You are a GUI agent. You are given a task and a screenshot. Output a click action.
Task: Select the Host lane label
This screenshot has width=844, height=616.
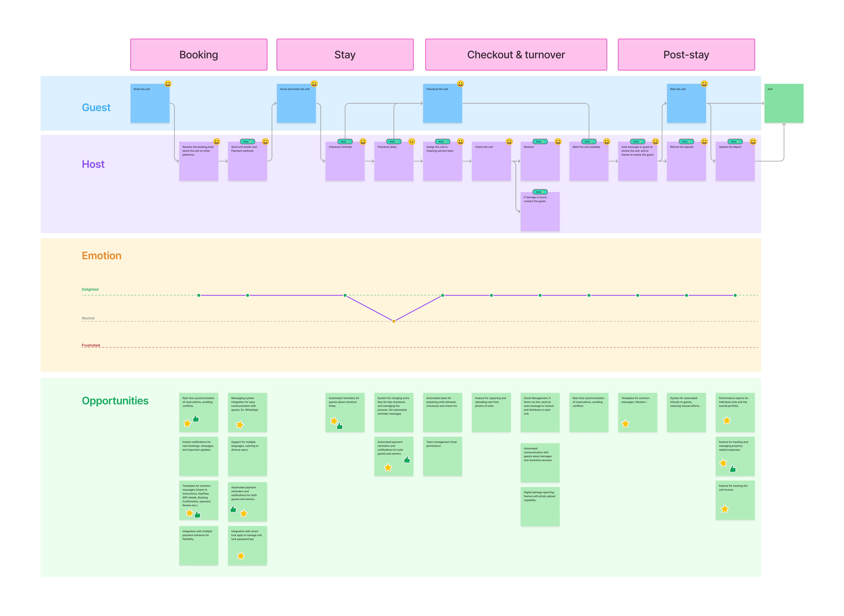(x=93, y=164)
